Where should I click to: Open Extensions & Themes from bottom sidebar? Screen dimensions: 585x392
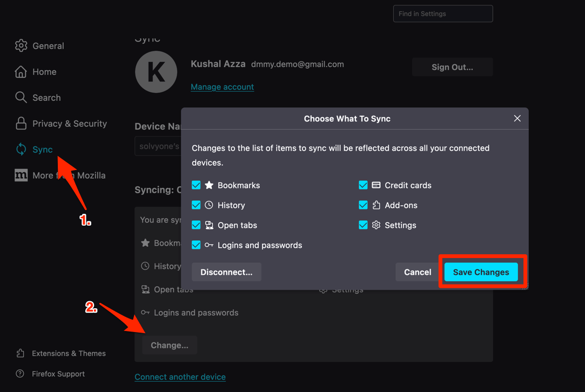pos(21,353)
